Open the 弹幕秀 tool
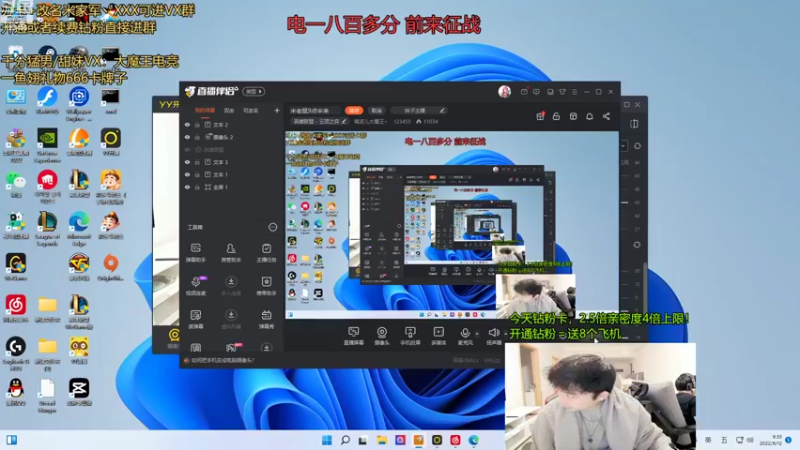 coord(266,319)
